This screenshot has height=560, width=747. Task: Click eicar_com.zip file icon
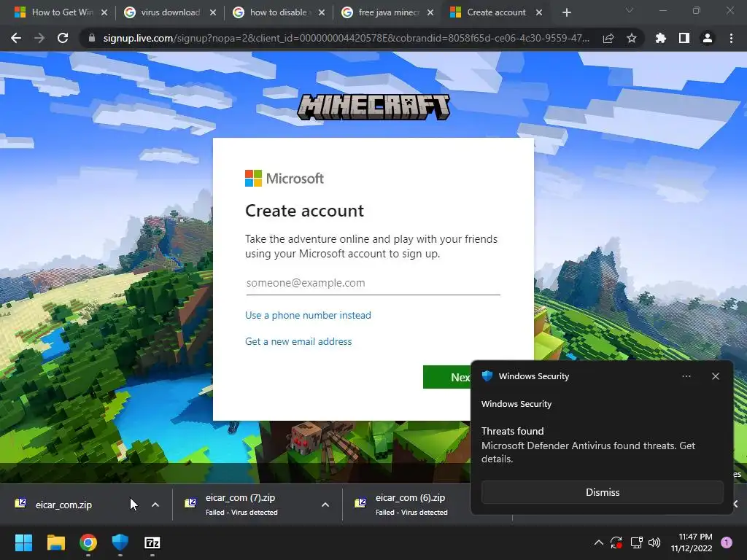[x=20, y=503]
